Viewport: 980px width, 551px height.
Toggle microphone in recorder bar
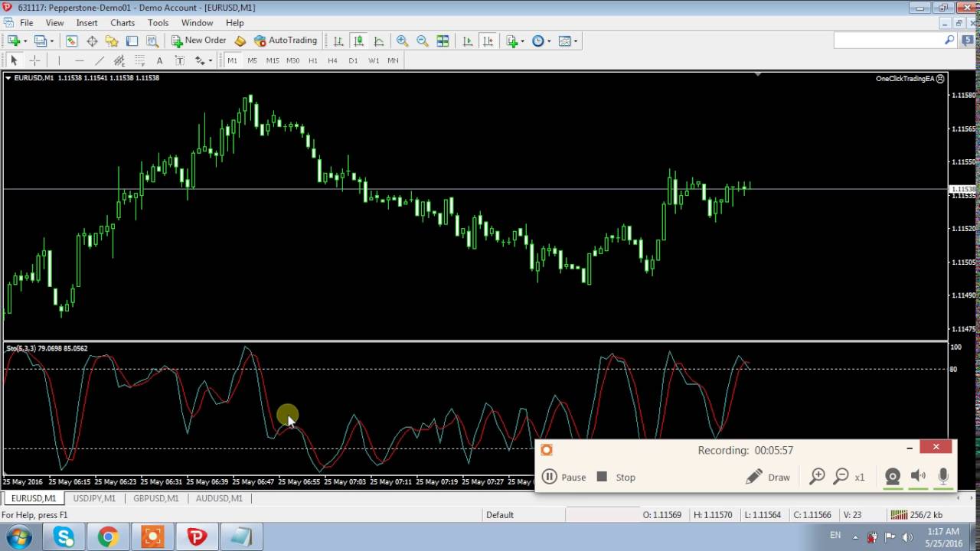[x=943, y=477]
